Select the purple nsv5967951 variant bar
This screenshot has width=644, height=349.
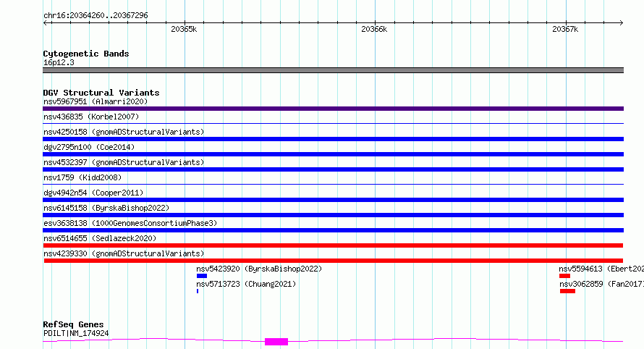point(333,109)
